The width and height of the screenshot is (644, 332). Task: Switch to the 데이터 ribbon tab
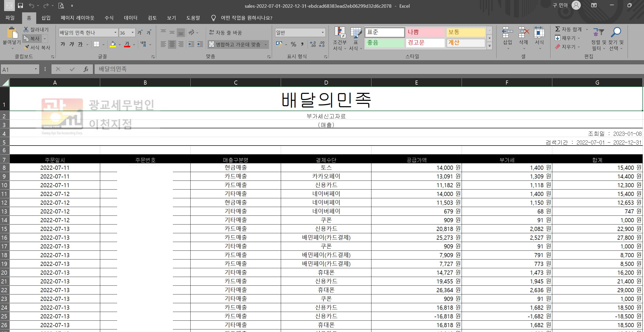(x=130, y=18)
